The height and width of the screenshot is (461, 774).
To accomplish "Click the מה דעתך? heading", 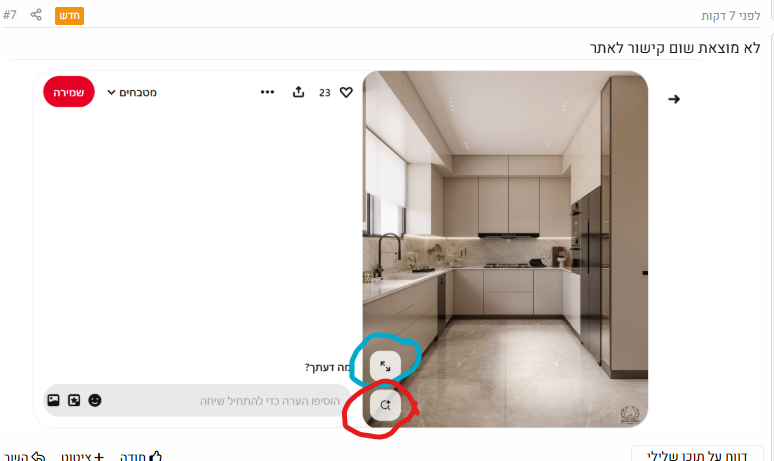I will click(328, 367).
